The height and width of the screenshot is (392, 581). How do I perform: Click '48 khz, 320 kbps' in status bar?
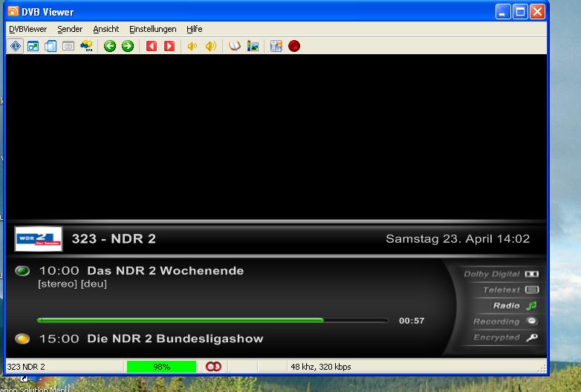click(321, 367)
